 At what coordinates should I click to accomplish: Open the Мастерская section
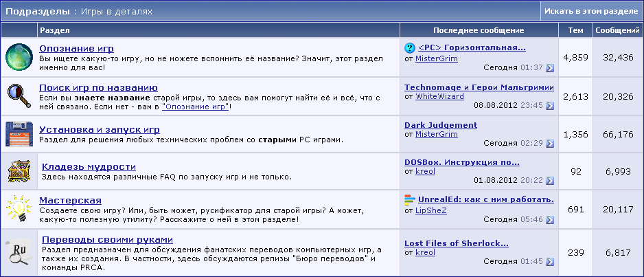tap(70, 201)
